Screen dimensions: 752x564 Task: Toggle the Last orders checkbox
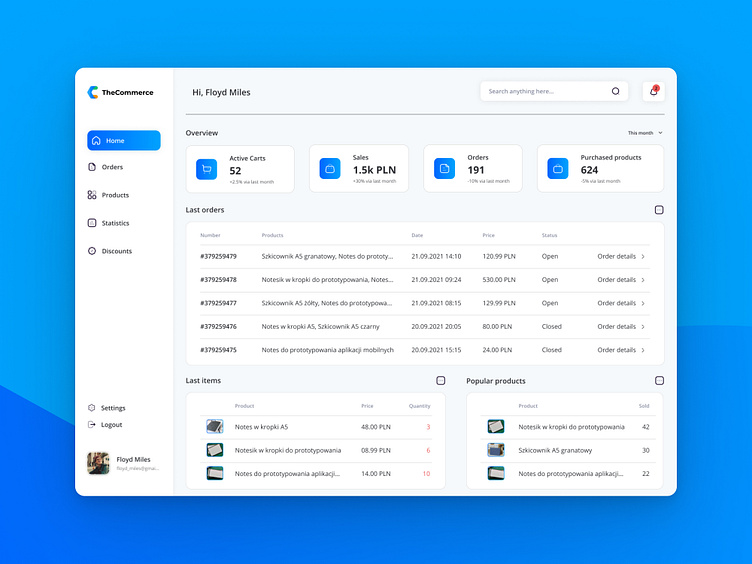point(659,210)
